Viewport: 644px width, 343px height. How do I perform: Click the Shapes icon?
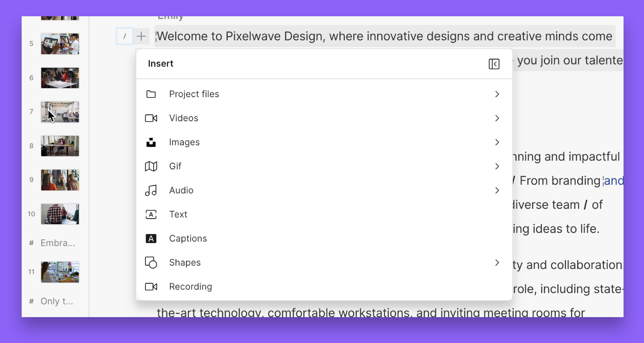pos(151,263)
